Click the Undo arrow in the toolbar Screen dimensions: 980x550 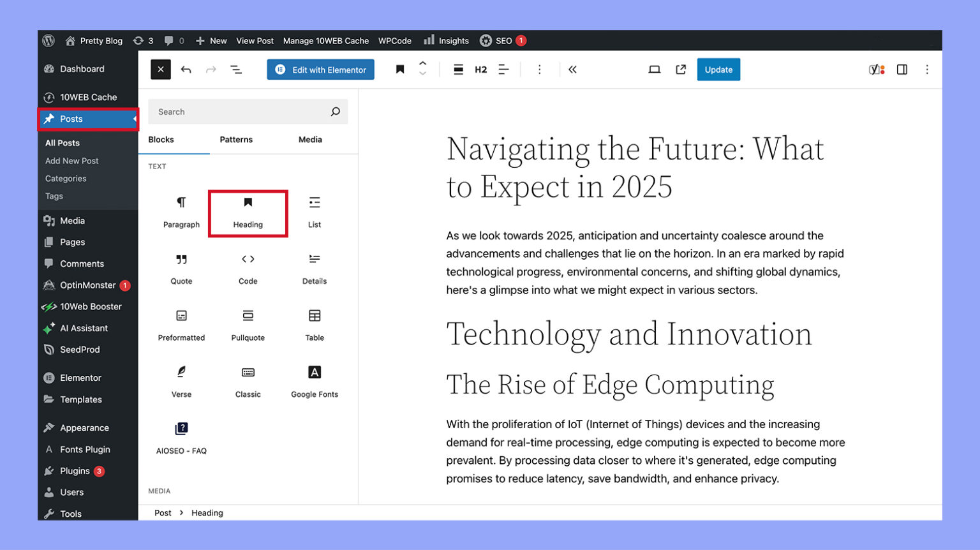coord(186,70)
